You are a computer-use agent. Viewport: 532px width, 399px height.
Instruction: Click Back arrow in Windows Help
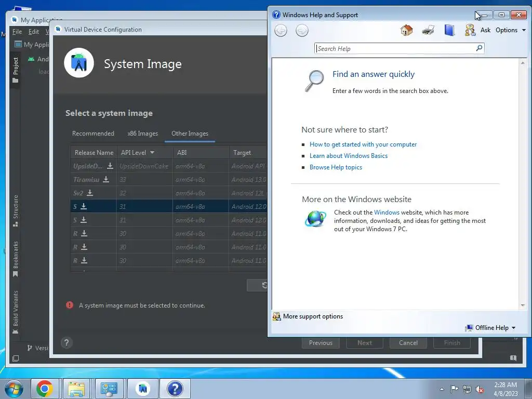(x=281, y=31)
